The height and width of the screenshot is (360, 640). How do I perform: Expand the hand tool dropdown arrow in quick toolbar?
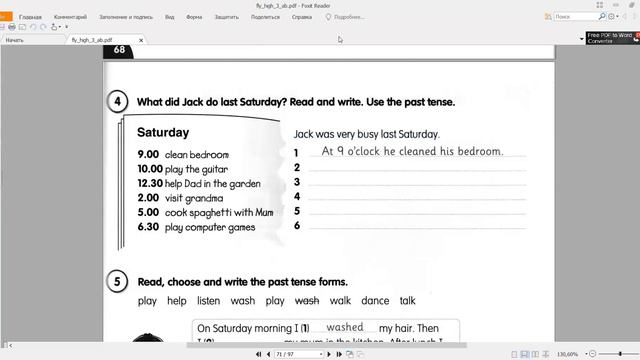point(60,27)
